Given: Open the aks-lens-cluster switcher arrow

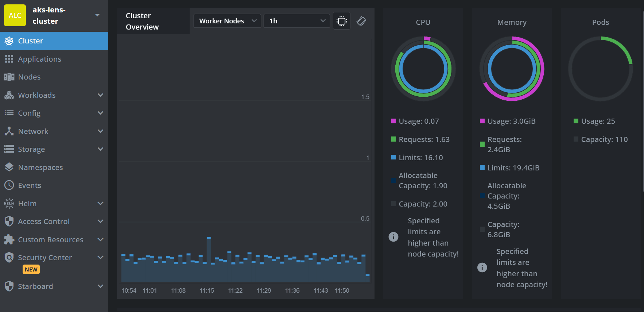Looking at the screenshot, I should tap(97, 15).
